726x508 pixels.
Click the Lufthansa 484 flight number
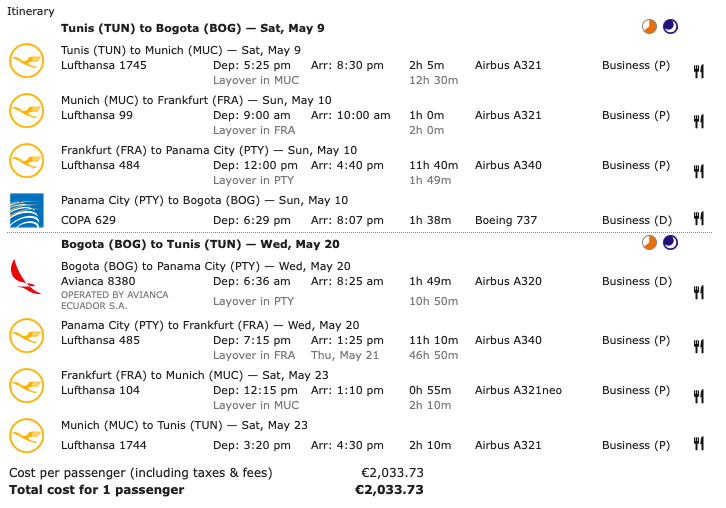click(x=100, y=165)
